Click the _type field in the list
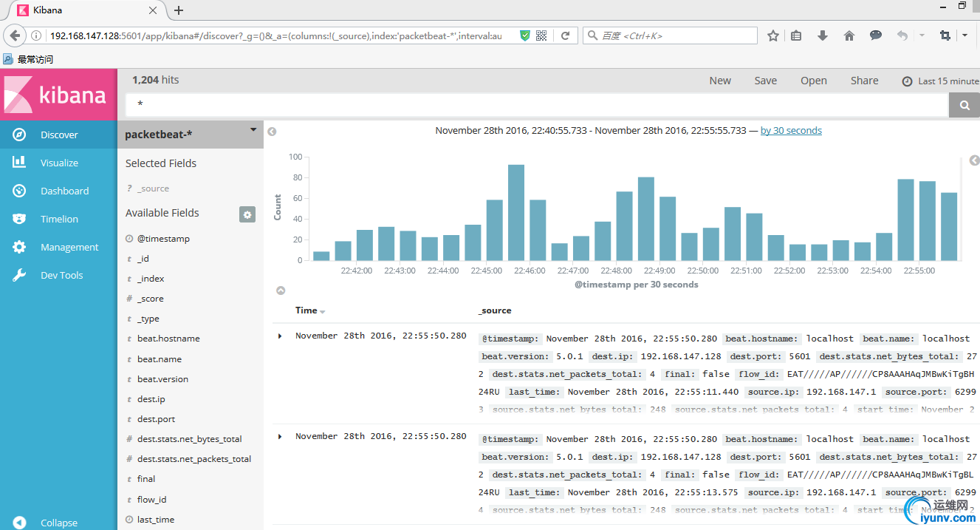980x530 pixels. [148, 319]
